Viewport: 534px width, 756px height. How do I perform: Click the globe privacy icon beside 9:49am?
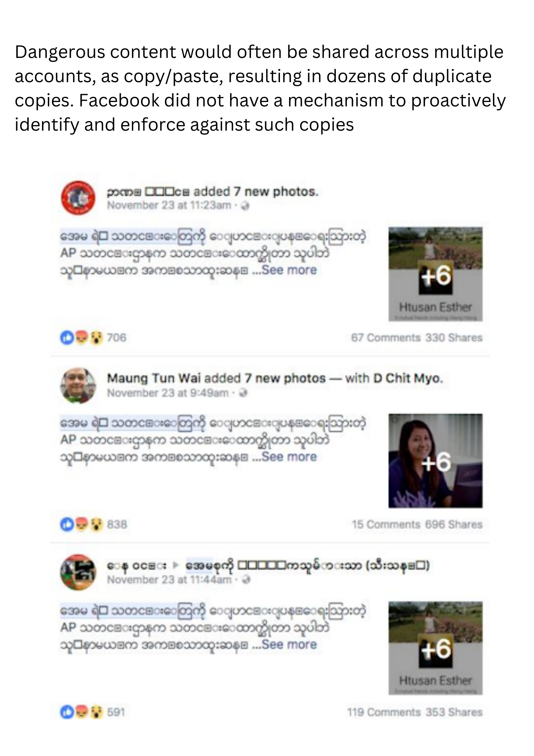[244, 393]
